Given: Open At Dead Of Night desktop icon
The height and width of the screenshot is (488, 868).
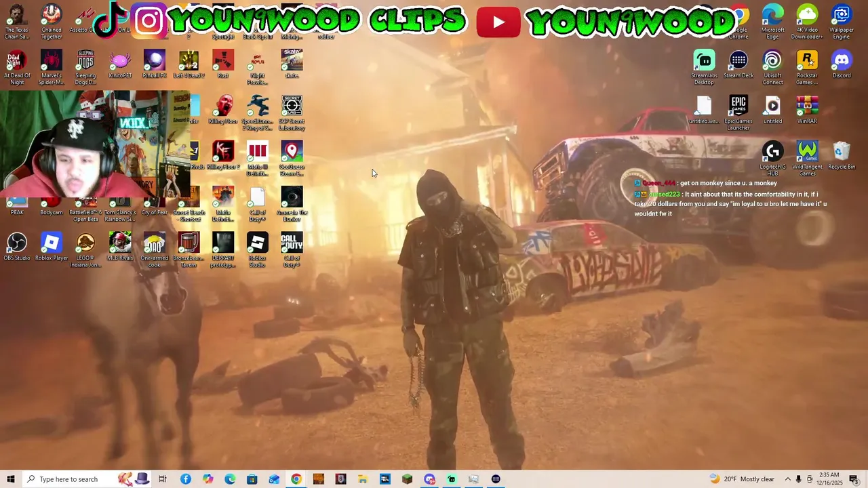Looking at the screenshot, I should tap(17, 68).
